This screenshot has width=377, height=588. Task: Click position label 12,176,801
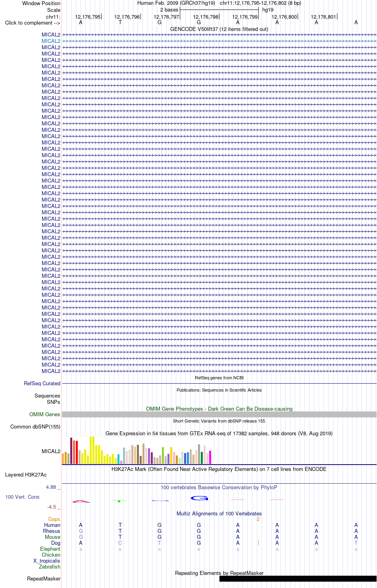(x=323, y=17)
